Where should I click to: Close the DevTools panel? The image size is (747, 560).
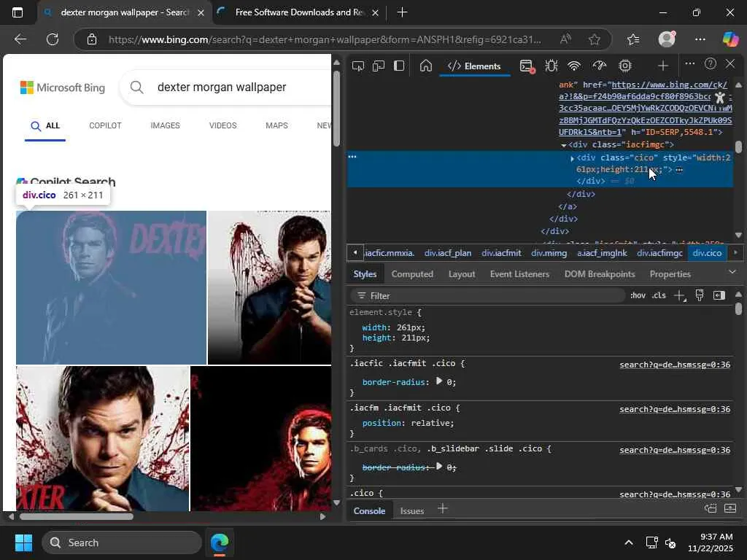(729, 64)
